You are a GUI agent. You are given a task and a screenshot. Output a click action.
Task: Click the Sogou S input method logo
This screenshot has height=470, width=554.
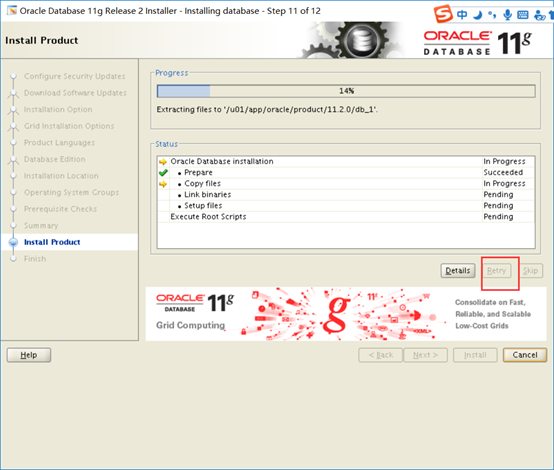tap(443, 14)
